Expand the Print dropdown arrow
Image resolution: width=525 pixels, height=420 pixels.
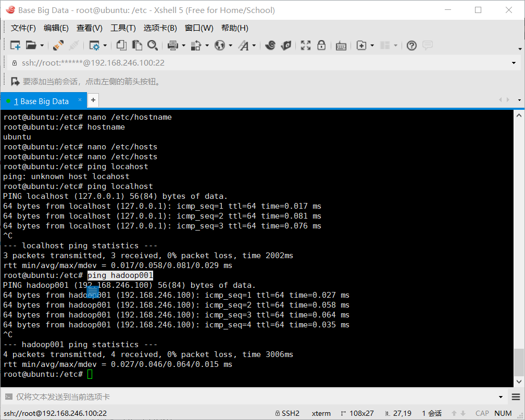(x=183, y=45)
